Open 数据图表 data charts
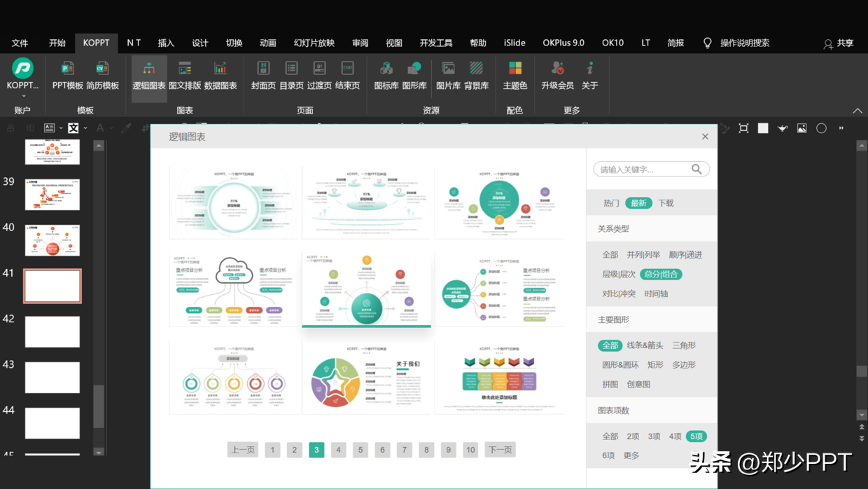This screenshot has width=868, height=489. tap(220, 76)
